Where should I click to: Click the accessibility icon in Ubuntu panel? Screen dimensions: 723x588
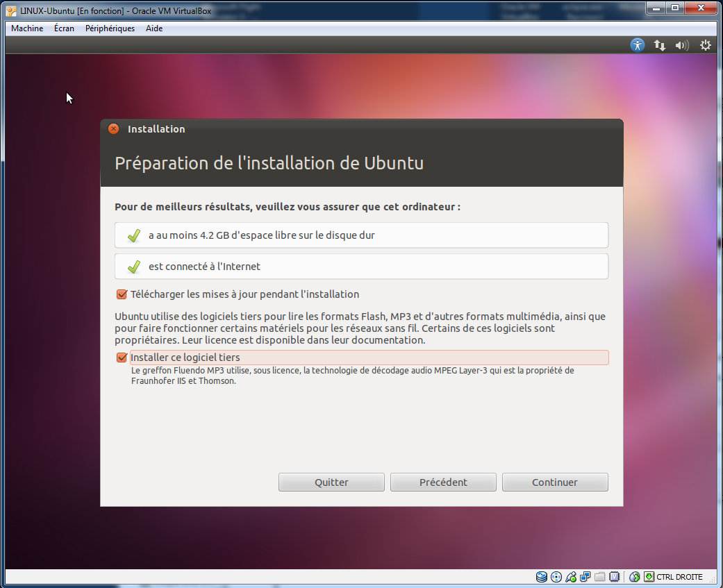[x=638, y=45]
